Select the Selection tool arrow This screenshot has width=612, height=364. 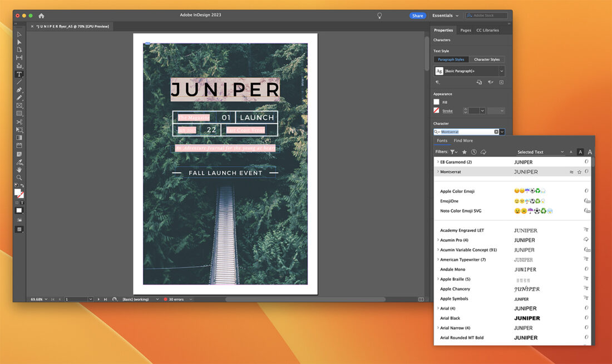pos(18,34)
